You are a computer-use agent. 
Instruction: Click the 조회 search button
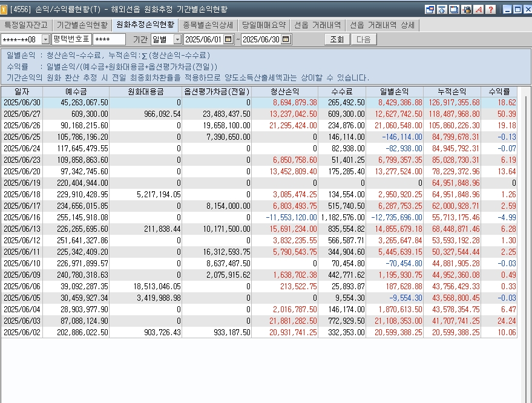click(x=337, y=39)
